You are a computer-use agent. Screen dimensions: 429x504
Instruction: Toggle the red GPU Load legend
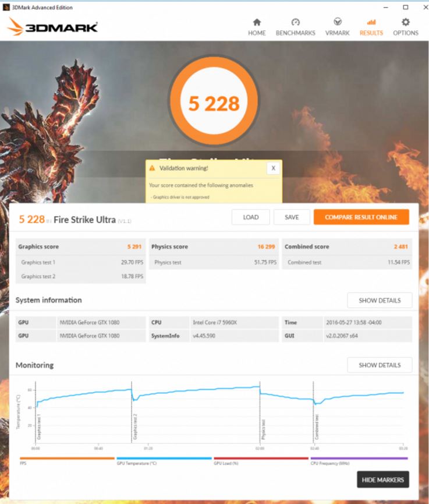tap(261, 459)
